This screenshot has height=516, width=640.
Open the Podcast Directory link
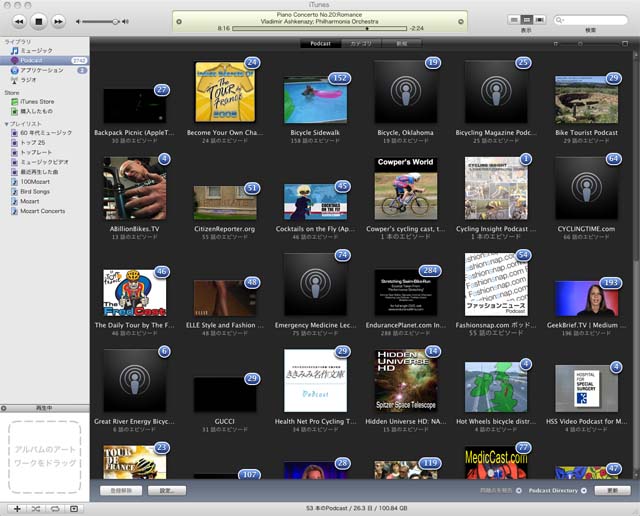click(x=557, y=490)
